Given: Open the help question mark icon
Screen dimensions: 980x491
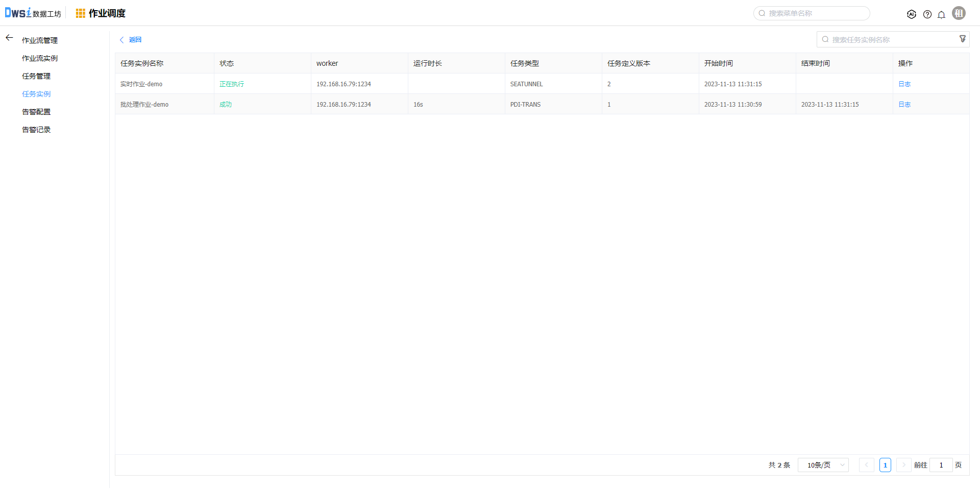Looking at the screenshot, I should 927,14.
